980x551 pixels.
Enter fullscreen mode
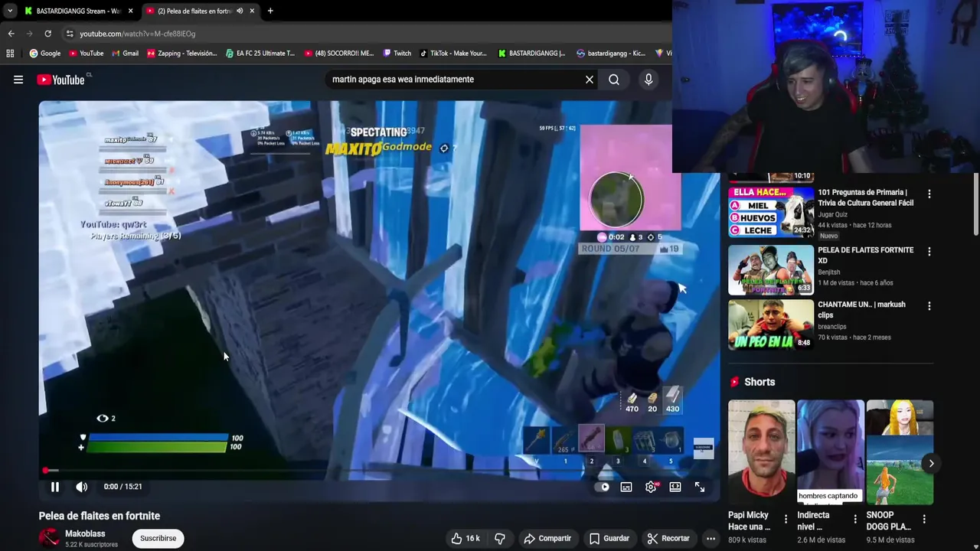coord(700,487)
